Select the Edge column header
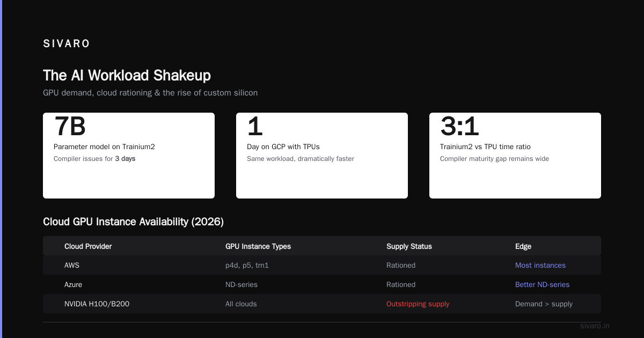 523,246
